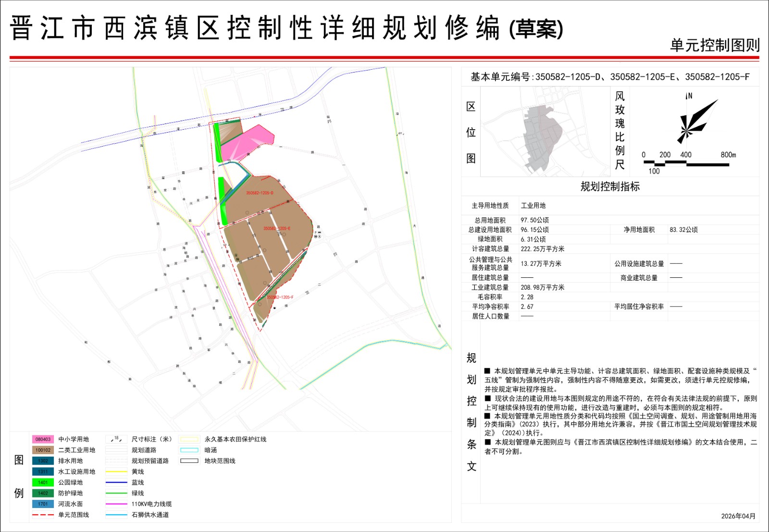The width and height of the screenshot is (769, 532).
Task: Click the 尺寸标注 dimension marker legend symbol
Action: pyautogui.click(x=116, y=439)
